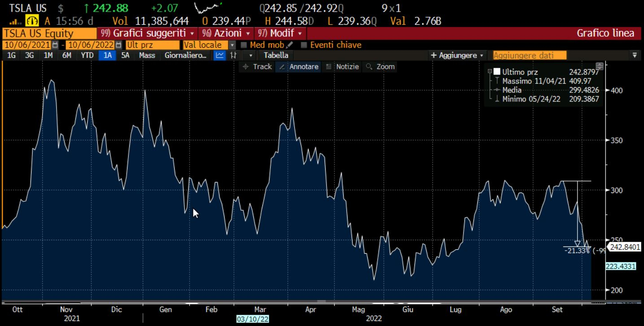The image size is (644, 326).
Task: Click the green up arrow beside price
Action: pyautogui.click(x=86, y=9)
